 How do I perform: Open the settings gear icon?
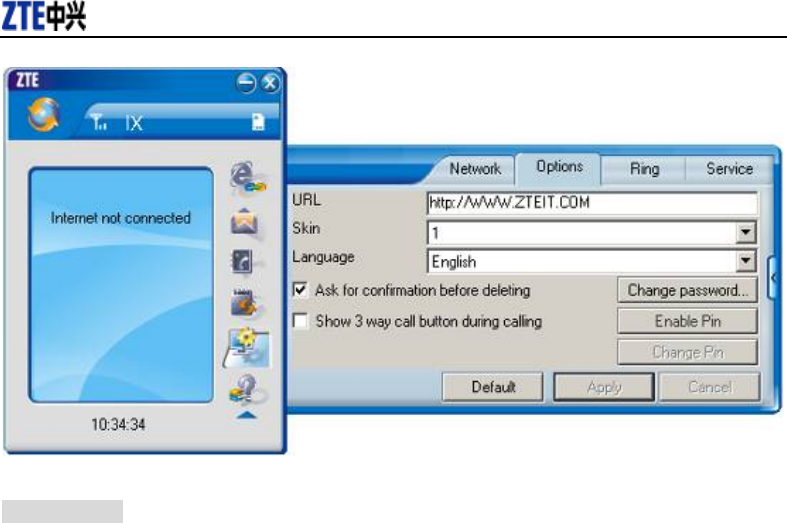coord(248,346)
